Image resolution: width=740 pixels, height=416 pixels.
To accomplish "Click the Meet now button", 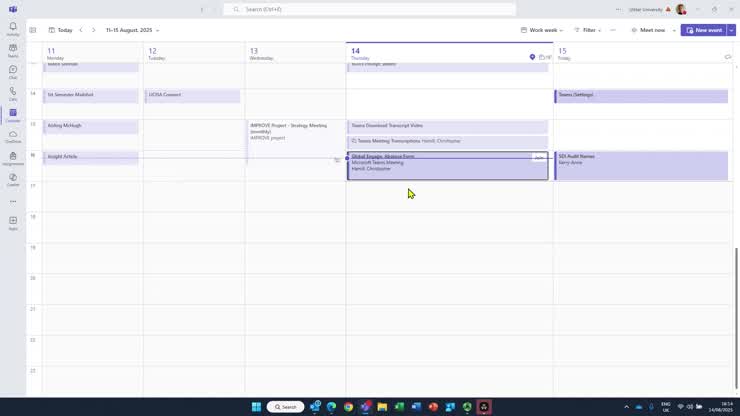I will [648, 30].
